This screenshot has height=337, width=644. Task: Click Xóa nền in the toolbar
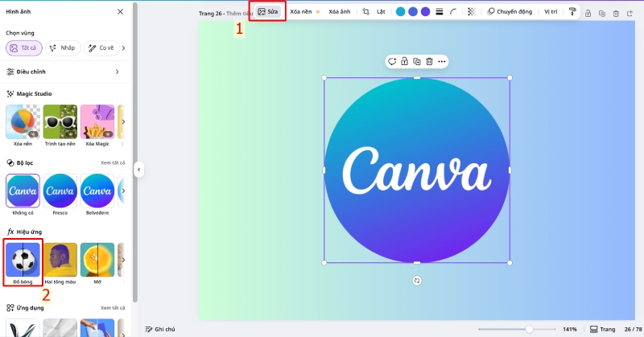304,11
